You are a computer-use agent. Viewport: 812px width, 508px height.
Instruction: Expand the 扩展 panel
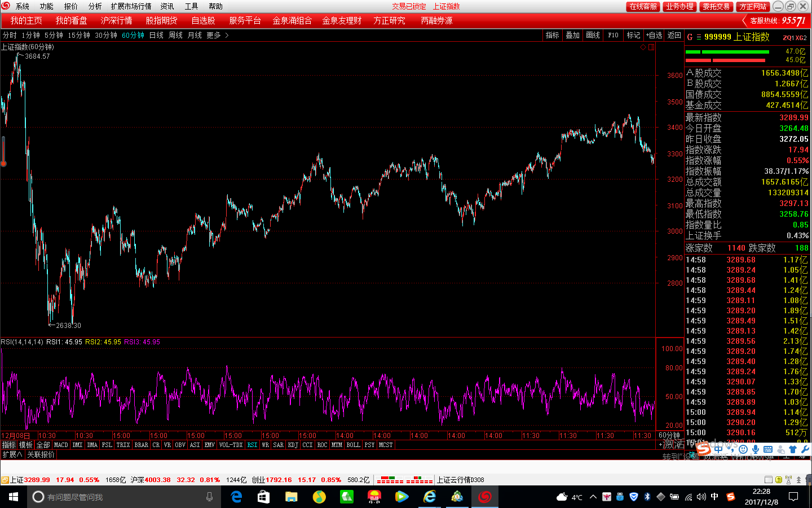pos(12,454)
